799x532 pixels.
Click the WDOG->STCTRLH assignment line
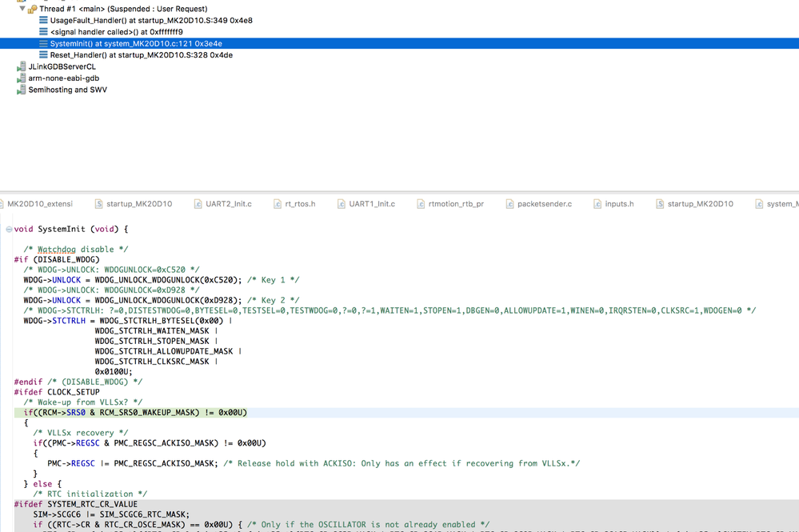127,321
